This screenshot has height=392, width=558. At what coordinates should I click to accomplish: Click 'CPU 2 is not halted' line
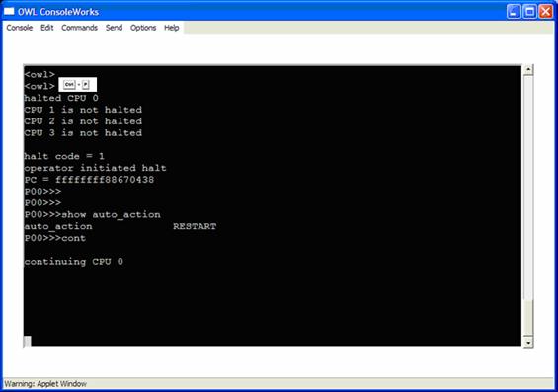click(83, 121)
